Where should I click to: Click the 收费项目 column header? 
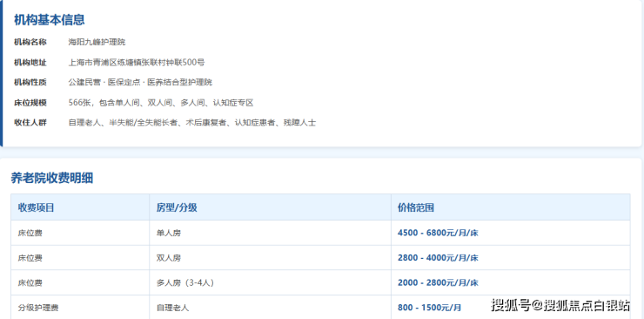click(x=80, y=207)
